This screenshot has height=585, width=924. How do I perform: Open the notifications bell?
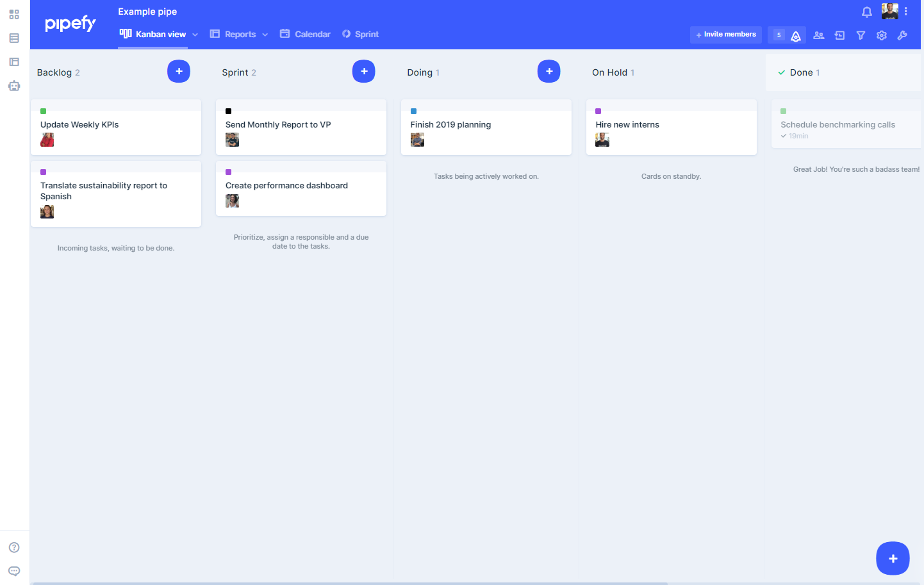[866, 12]
